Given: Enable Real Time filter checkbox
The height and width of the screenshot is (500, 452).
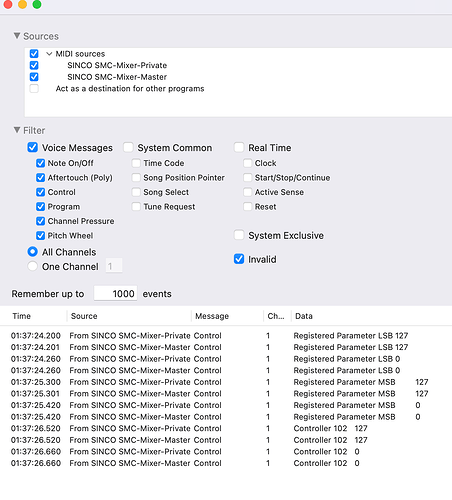Looking at the screenshot, I should (239, 147).
